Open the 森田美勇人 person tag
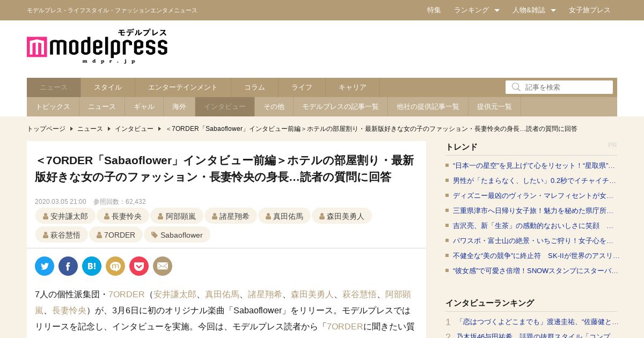The image size is (644, 338). [x=341, y=216]
